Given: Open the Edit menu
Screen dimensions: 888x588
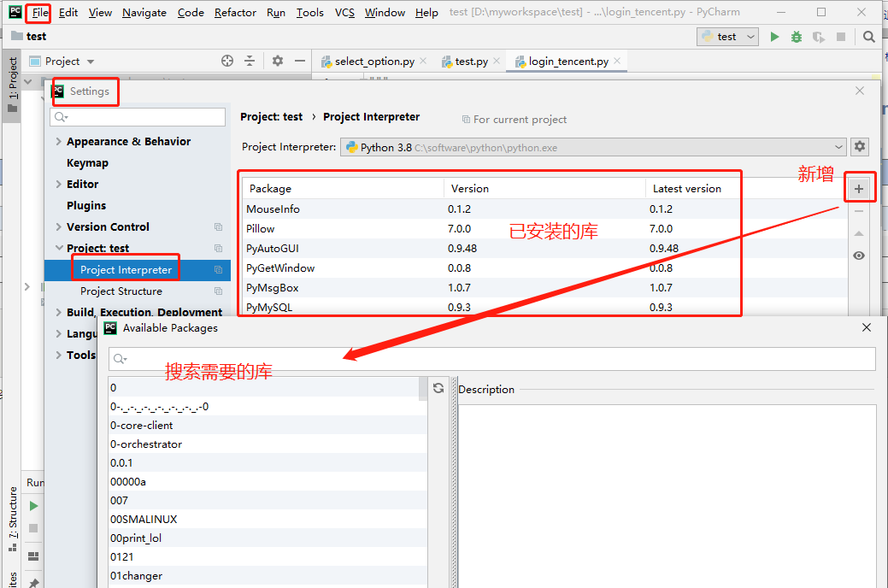Looking at the screenshot, I should [68, 13].
